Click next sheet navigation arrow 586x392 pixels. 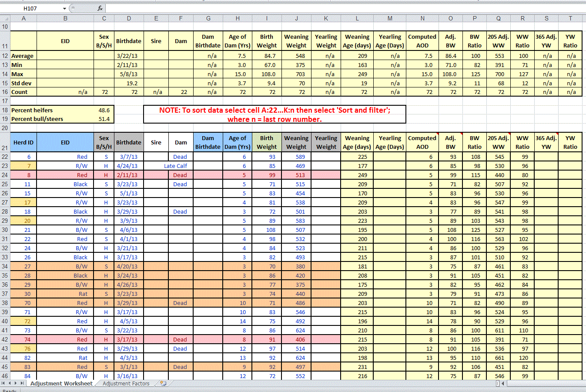[x=16, y=383]
